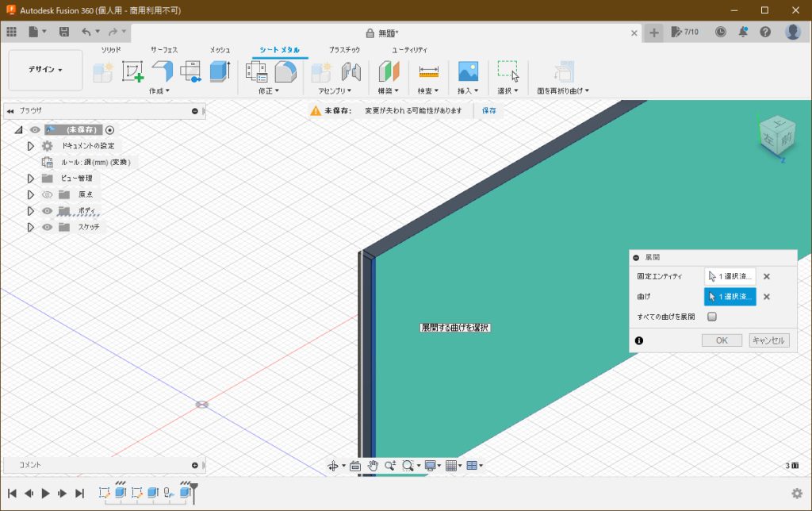Click the 保存 link in warning bar
The image size is (812, 511).
click(488, 110)
